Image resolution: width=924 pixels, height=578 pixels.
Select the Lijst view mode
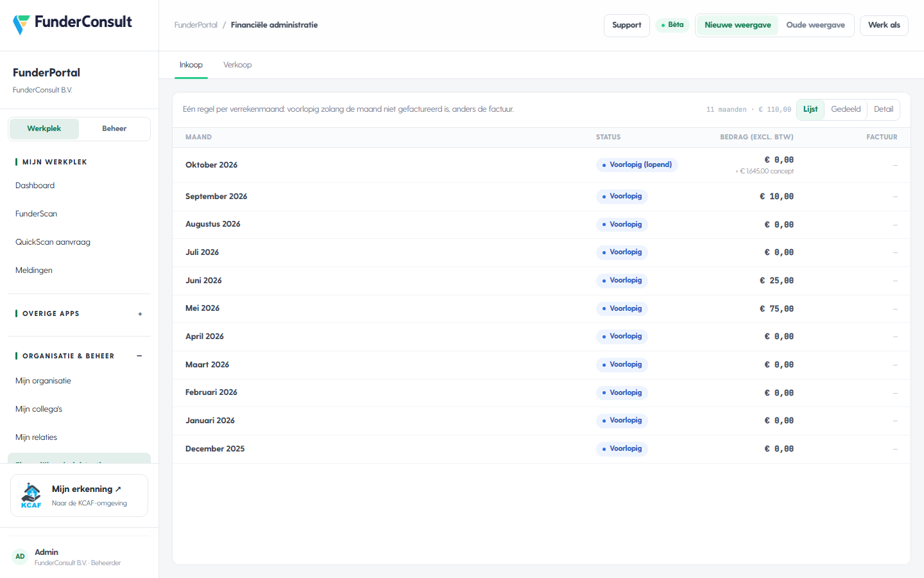tap(810, 109)
